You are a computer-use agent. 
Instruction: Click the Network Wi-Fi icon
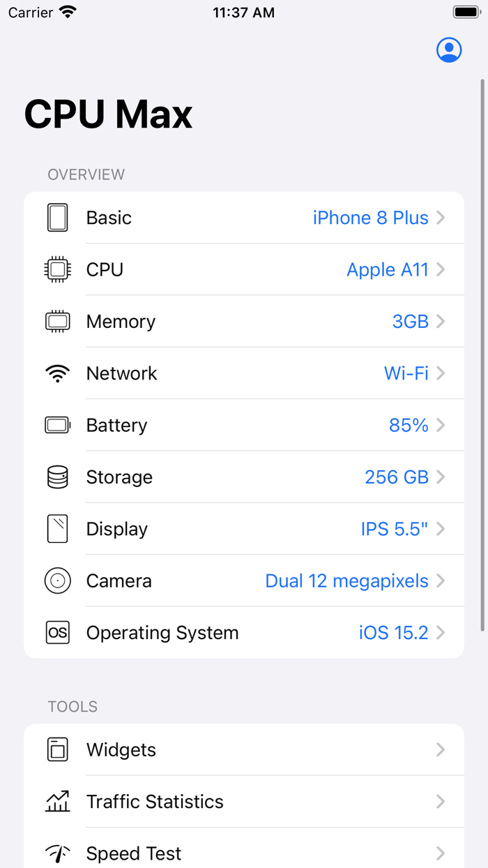[x=57, y=373]
